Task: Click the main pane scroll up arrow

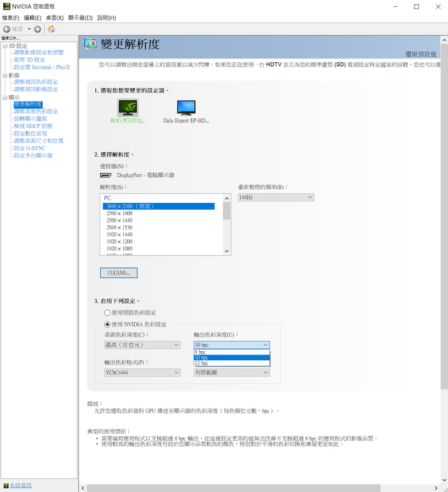Action: click(x=444, y=40)
